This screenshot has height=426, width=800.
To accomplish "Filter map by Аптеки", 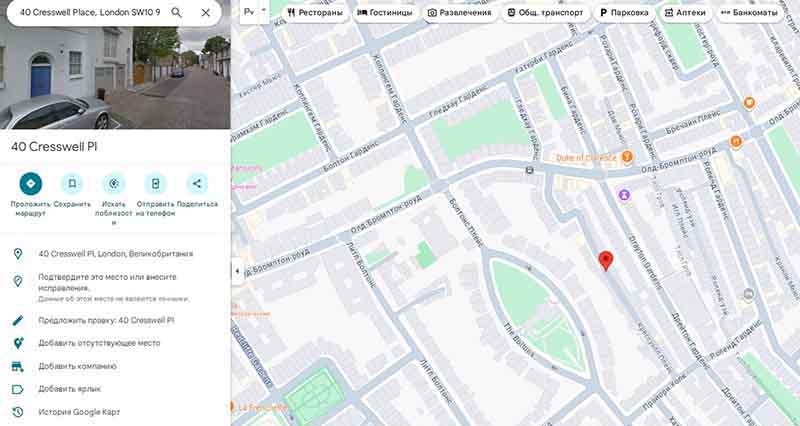I will [685, 13].
